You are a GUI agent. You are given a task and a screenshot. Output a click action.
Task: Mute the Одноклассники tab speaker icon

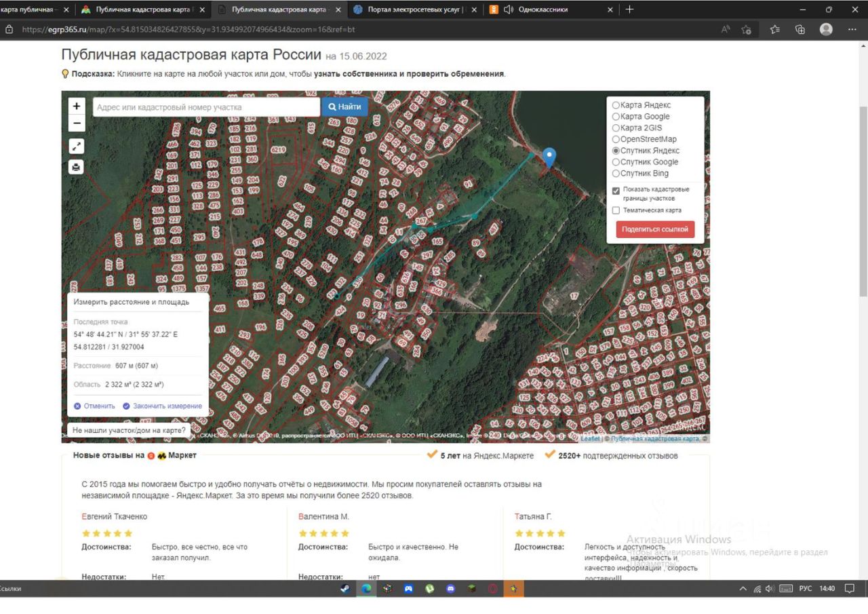(x=508, y=9)
